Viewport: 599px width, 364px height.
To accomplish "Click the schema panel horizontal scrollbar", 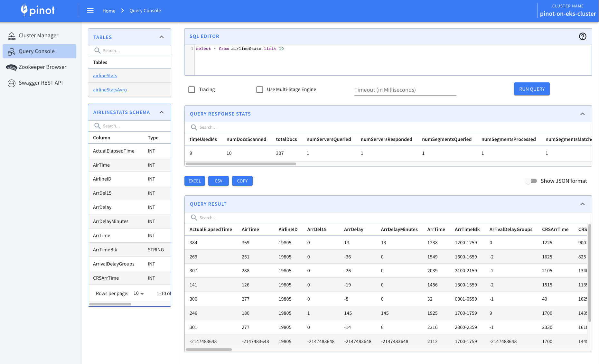I will (x=110, y=304).
